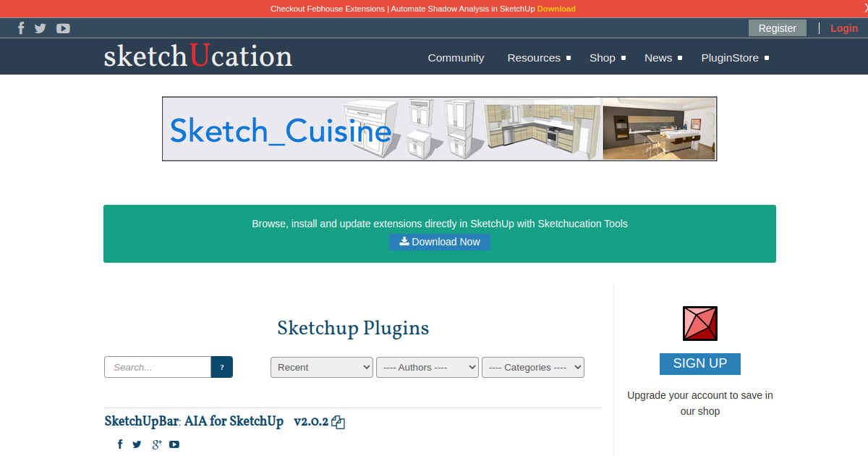
Task: Click the search help question mark button
Action: click(x=222, y=367)
